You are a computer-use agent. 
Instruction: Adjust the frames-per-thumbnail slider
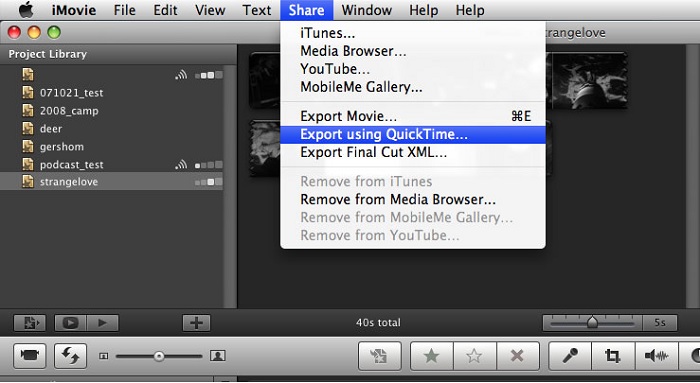click(592, 322)
